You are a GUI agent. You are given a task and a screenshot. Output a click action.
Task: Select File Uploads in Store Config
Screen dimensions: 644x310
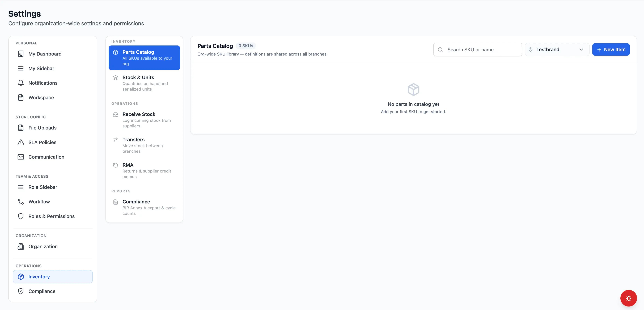(53, 128)
